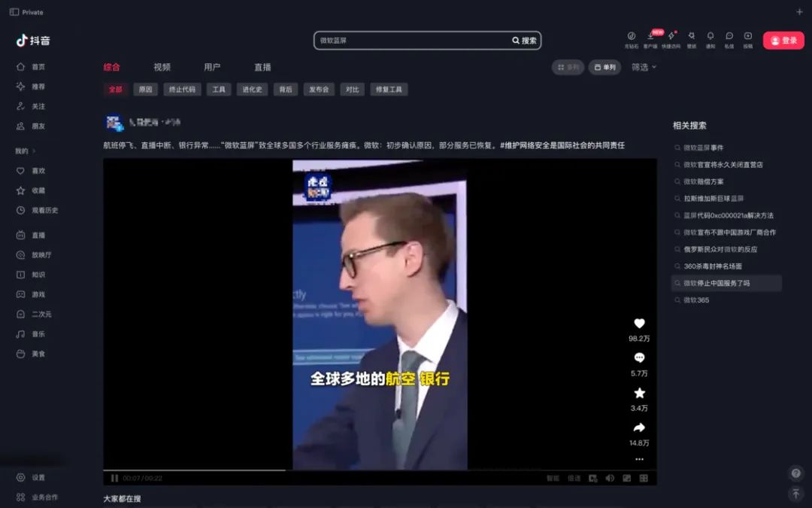This screenshot has height=508, width=812.
Task: Open 朋友 friends page
Action: 31,126
